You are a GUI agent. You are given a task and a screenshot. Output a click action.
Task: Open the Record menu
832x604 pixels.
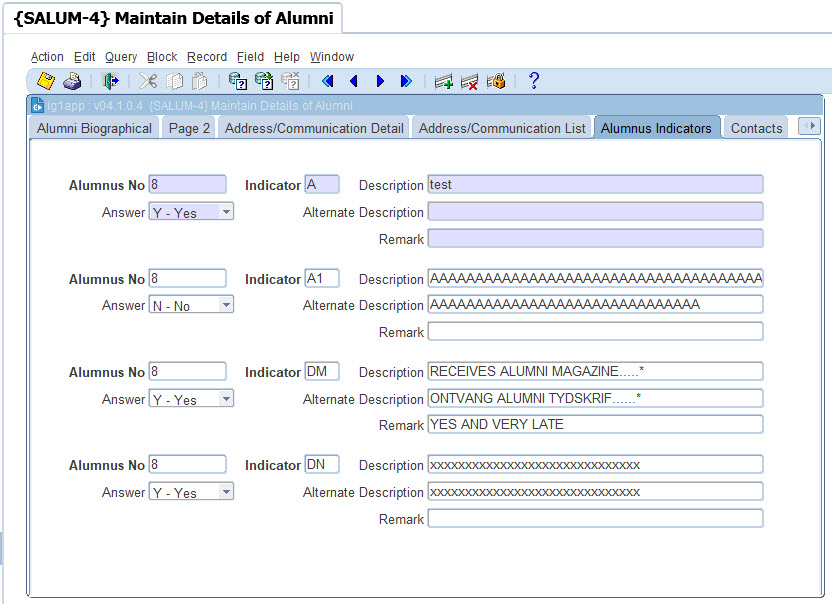[207, 57]
